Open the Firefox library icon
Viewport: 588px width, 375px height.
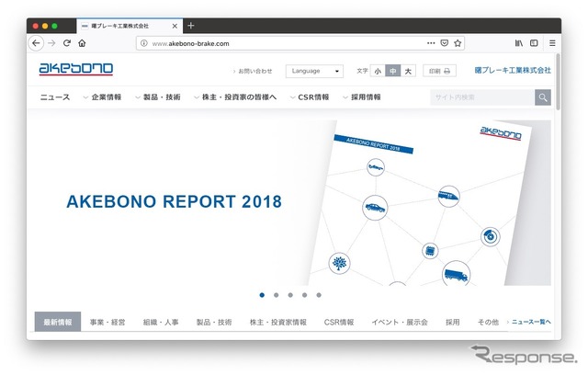point(518,43)
